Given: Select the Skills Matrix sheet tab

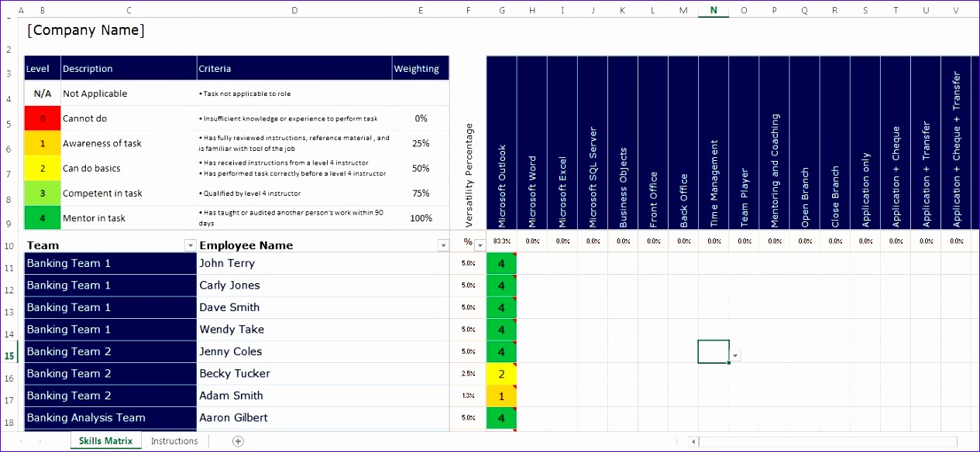Looking at the screenshot, I should click(105, 440).
